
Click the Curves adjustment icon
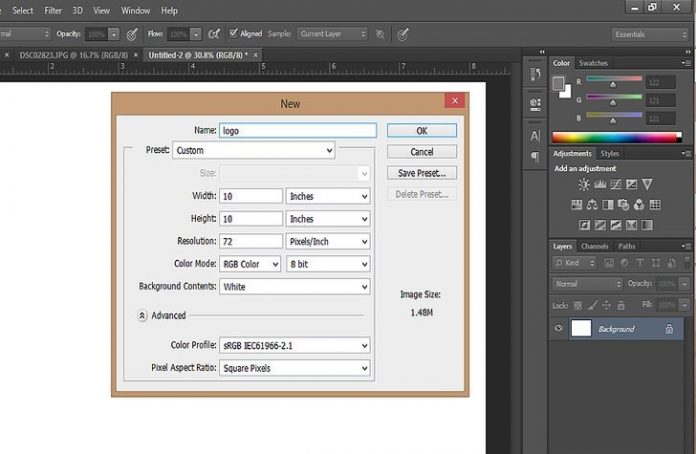point(616,185)
